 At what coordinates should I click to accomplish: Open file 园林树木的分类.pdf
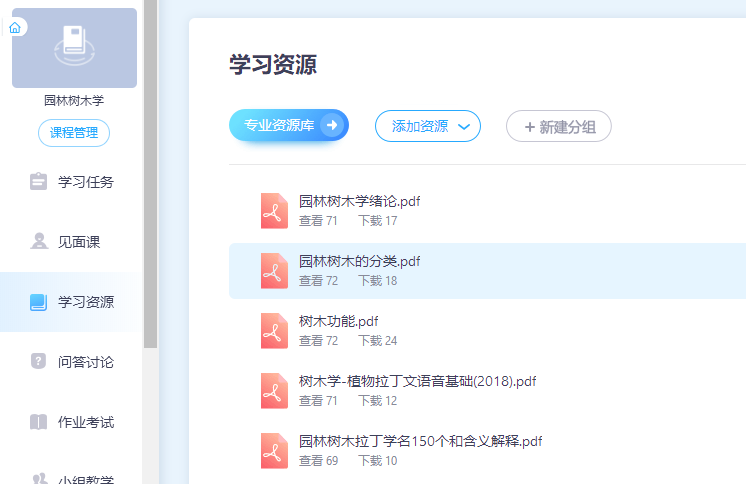[359, 262]
